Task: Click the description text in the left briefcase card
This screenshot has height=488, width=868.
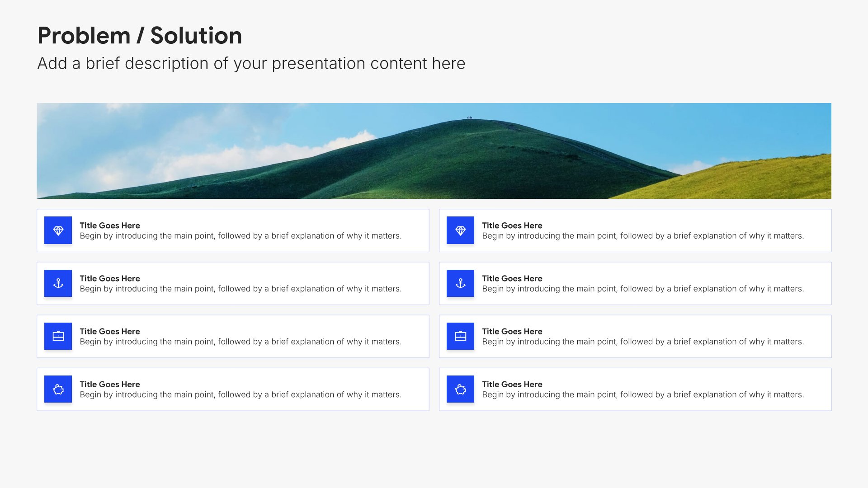Action: [x=241, y=342]
